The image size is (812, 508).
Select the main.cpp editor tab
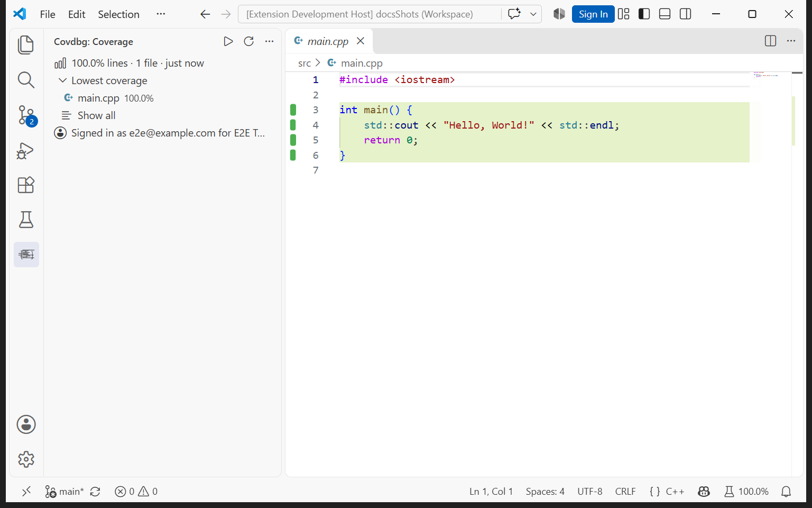(329, 41)
